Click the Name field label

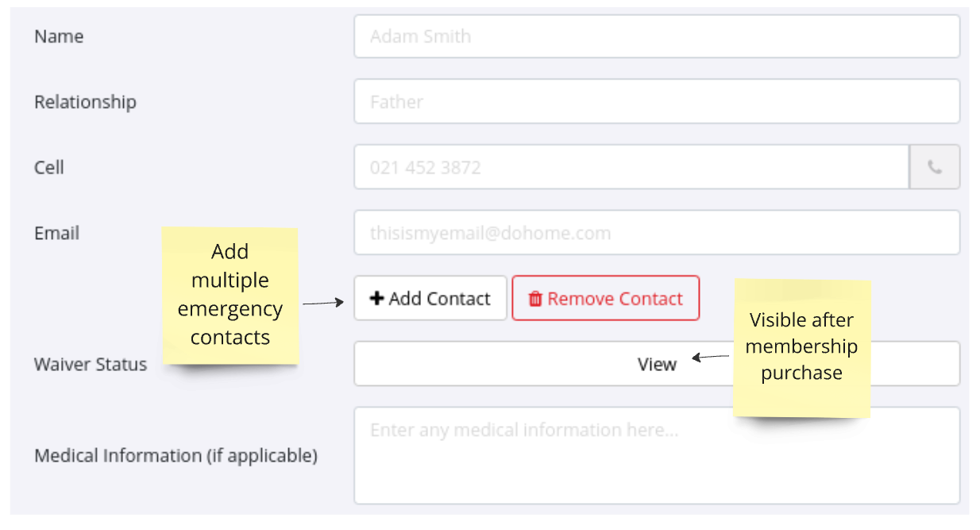tap(59, 37)
